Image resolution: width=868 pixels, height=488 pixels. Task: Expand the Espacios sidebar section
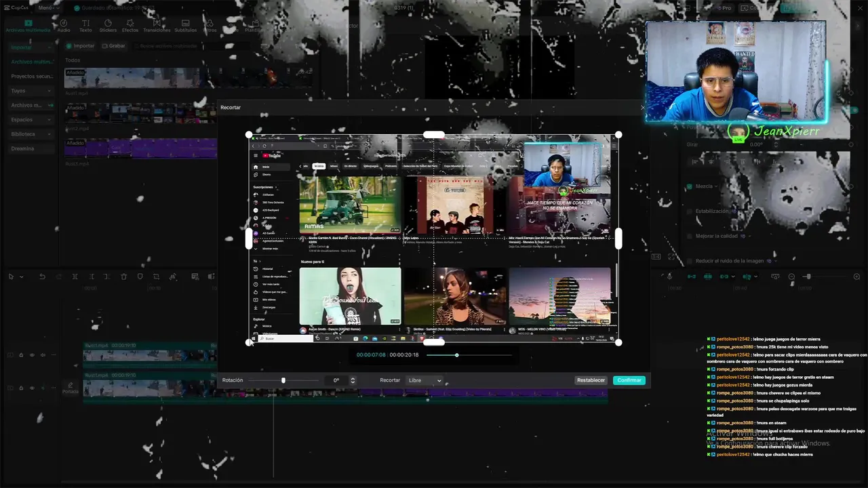[x=31, y=119]
